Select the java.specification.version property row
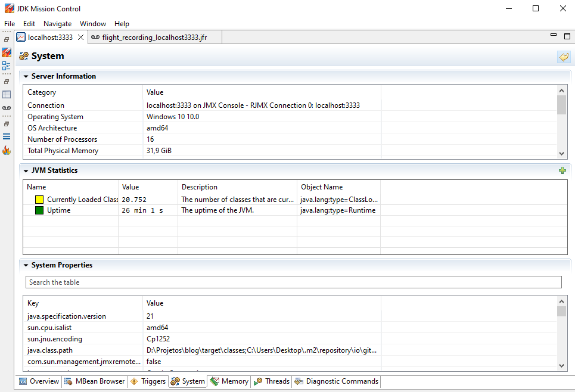Screen dimensions: 575x392 tap(290, 316)
